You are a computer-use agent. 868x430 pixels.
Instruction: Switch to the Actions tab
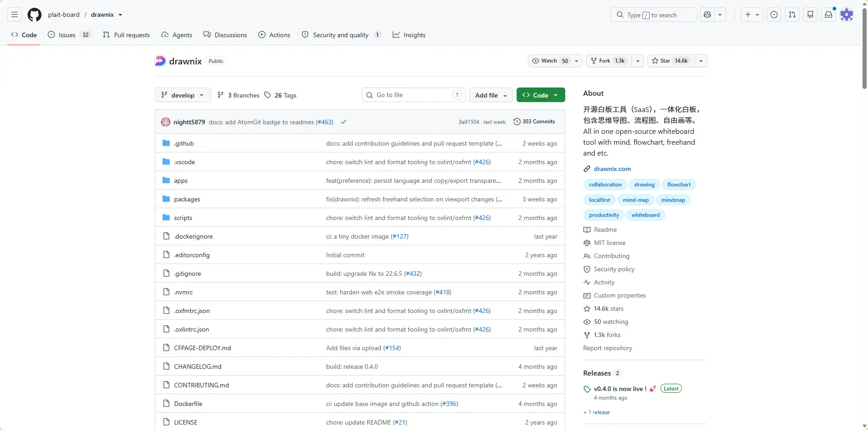[x=274, y=35]
